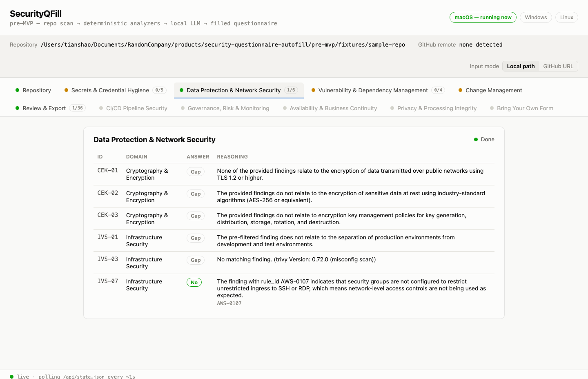588x379 pixels.
Task: Choose the Linux platform button
Action: tap(566, 18)
